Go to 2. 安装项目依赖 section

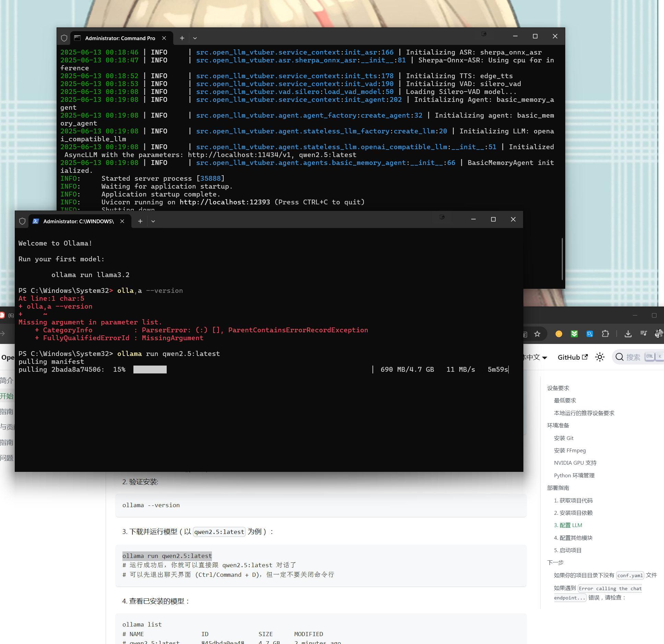573,513
